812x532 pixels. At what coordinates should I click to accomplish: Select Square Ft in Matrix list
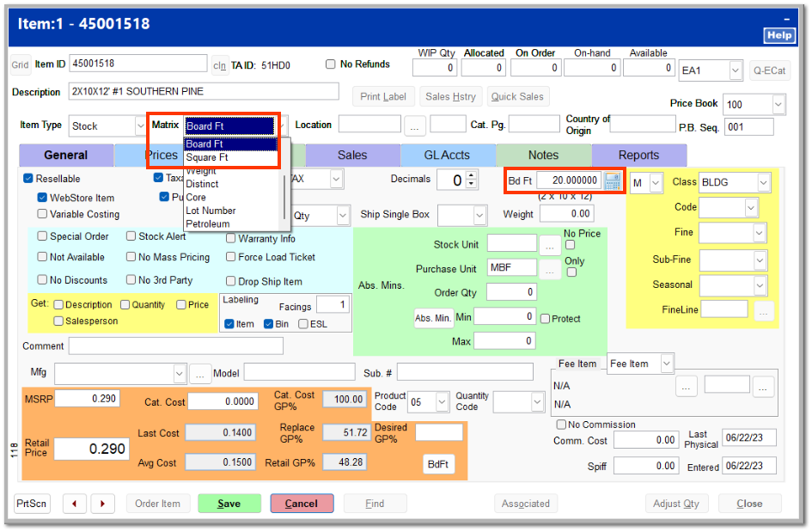point(231,157)
